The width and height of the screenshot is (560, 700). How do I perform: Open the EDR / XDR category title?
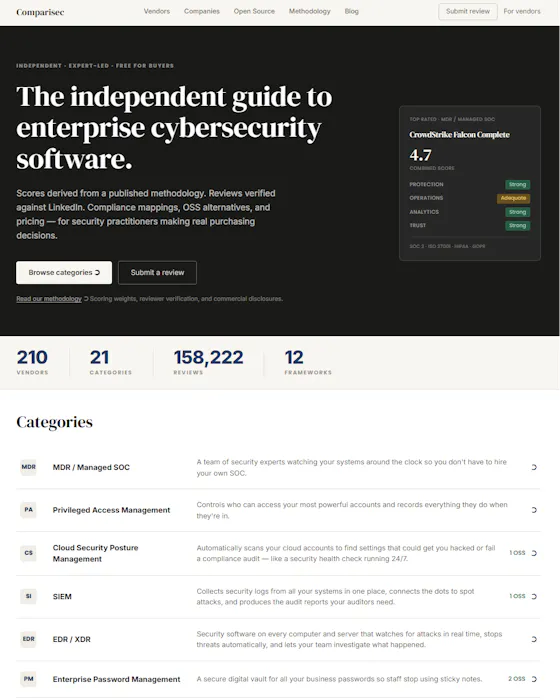click(71, 639)
